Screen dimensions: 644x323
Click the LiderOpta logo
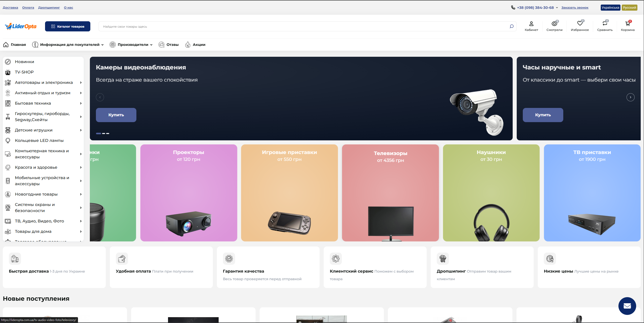21,26
